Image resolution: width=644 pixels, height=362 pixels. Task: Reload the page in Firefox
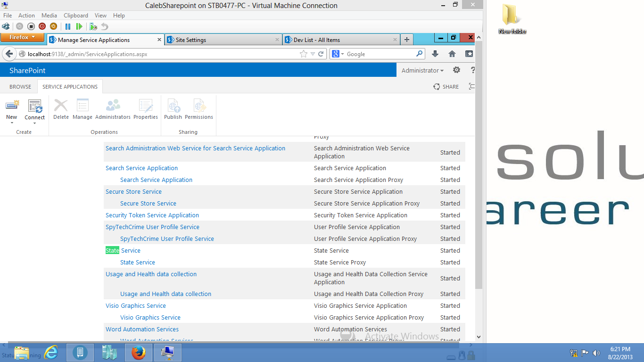322,54
